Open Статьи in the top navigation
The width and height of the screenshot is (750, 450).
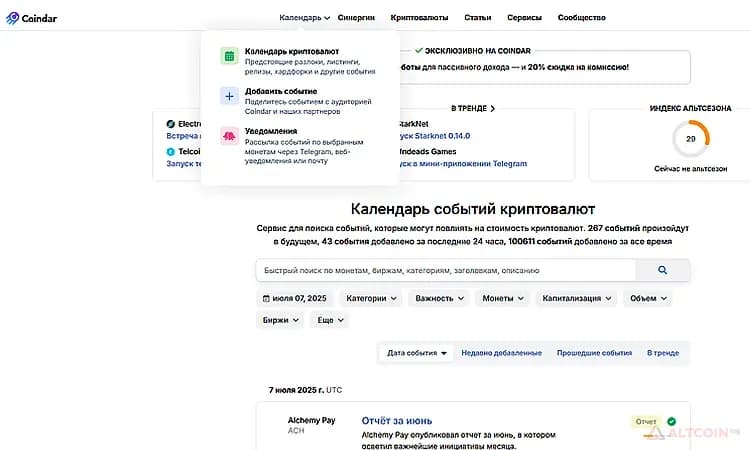click(x=477, y=18)
